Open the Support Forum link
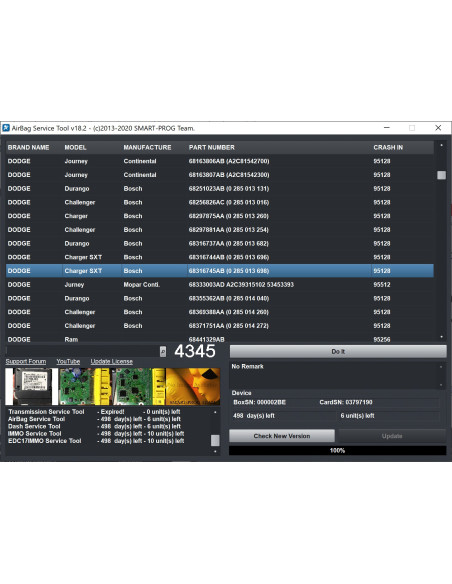The width and height of the screenshot is (452, 584). (x=26, y=362)
